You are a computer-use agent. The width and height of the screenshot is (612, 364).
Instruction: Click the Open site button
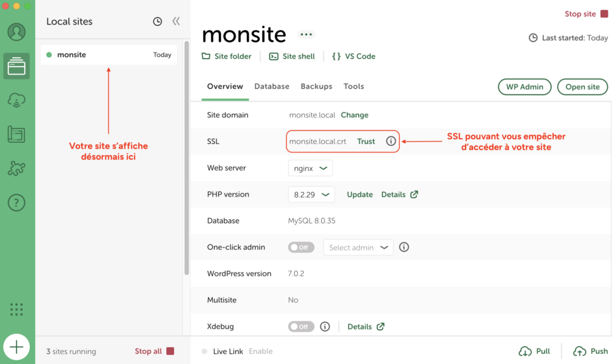coord(582,87)
